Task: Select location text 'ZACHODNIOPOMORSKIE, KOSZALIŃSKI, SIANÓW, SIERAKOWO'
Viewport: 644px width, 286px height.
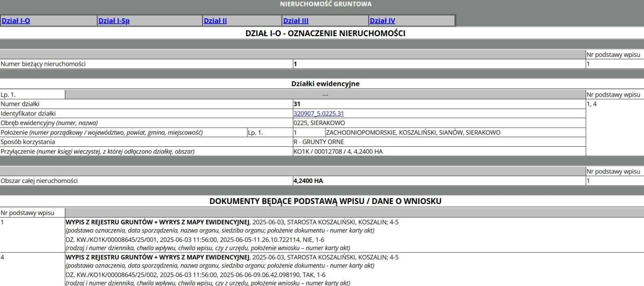Action: tap(413, 132)
